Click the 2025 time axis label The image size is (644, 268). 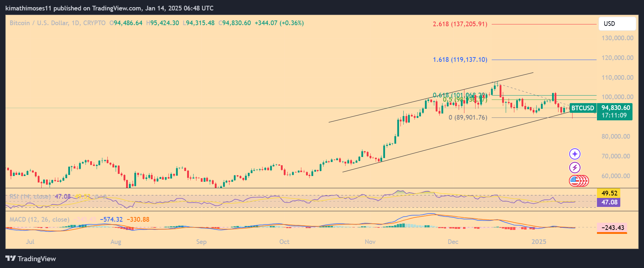pyautogui.click(x=539, y=242)
